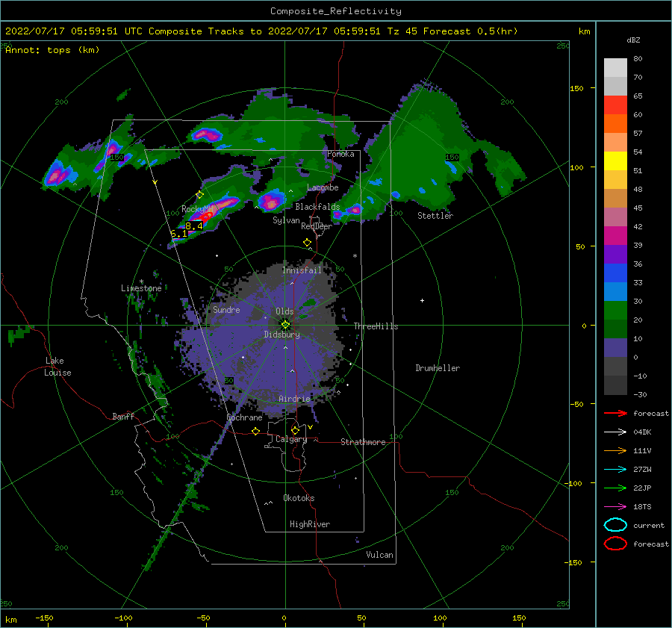Click the dBZ legend heading
672x628 pixels.
click(x=633, y=40)
